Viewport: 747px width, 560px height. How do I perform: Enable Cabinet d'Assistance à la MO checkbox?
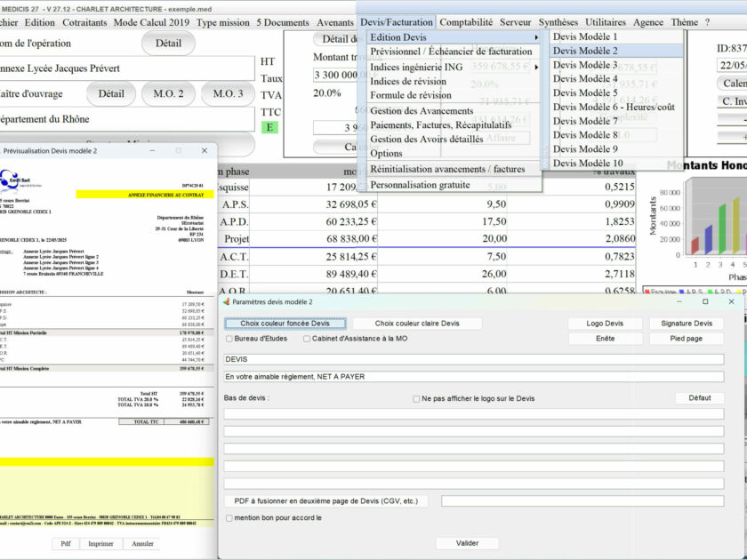tap(307, 339)
